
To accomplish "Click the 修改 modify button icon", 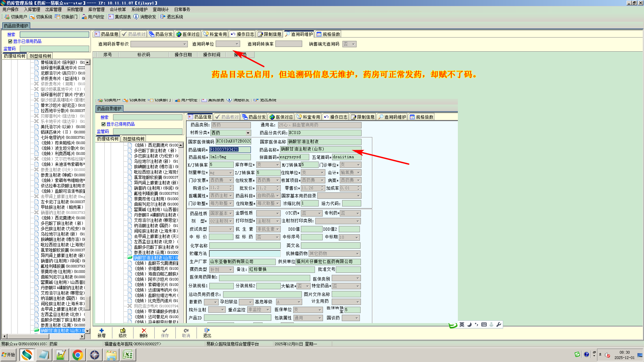I will [122, 330].
